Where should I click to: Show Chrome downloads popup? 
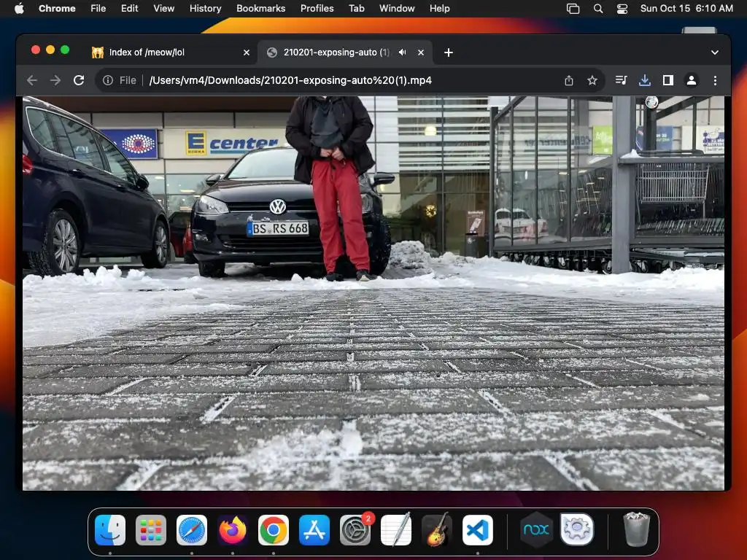(x=645, y=80)
